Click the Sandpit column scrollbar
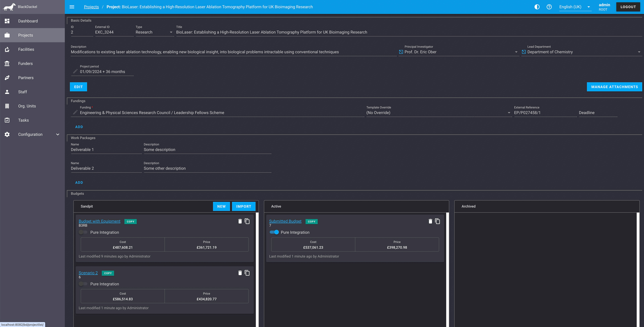Viewport: 644px width, 327px height. coord(257,270)
